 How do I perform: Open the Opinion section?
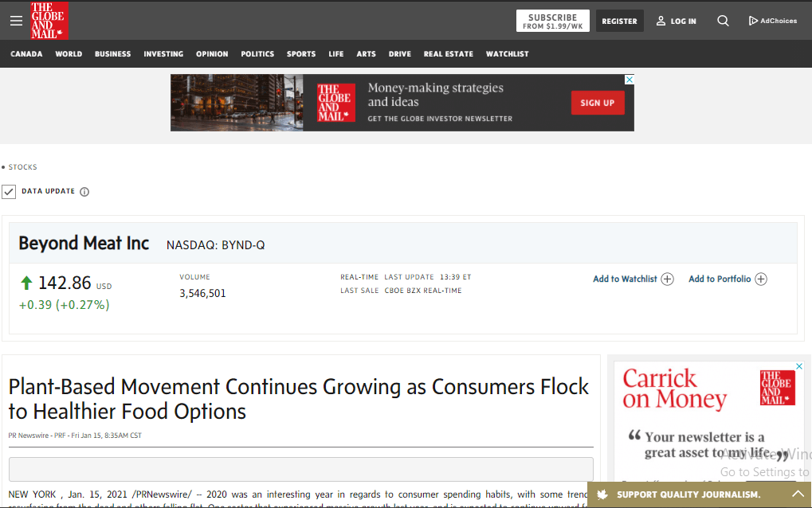[212, 54]
